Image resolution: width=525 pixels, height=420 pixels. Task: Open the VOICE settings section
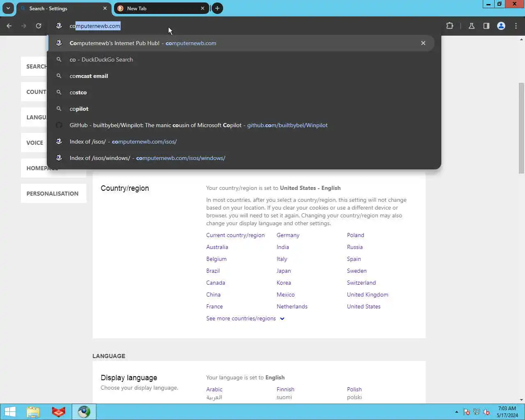pos(34,143)
